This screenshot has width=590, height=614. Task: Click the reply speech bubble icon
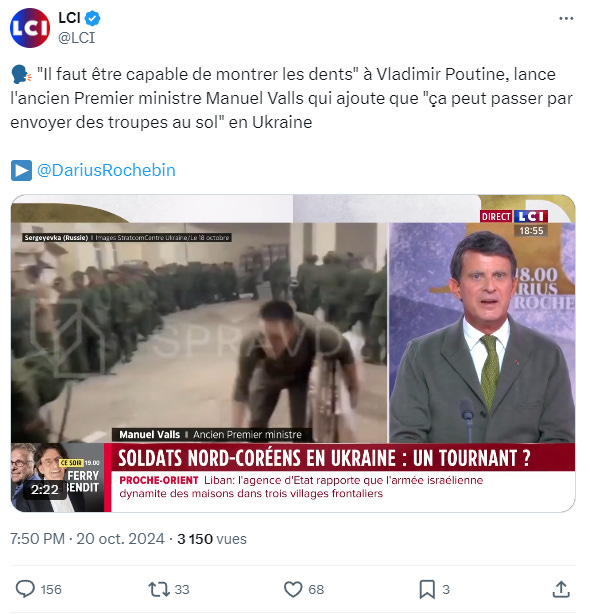point(25,589)
